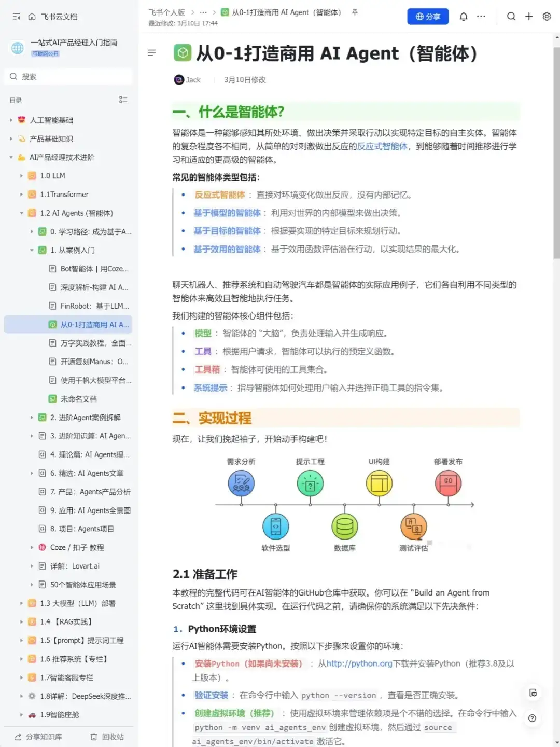This screenshot has height=747, width=560.
Task: Click the help question-mark icon bottom right
Action: pos(532,718)
